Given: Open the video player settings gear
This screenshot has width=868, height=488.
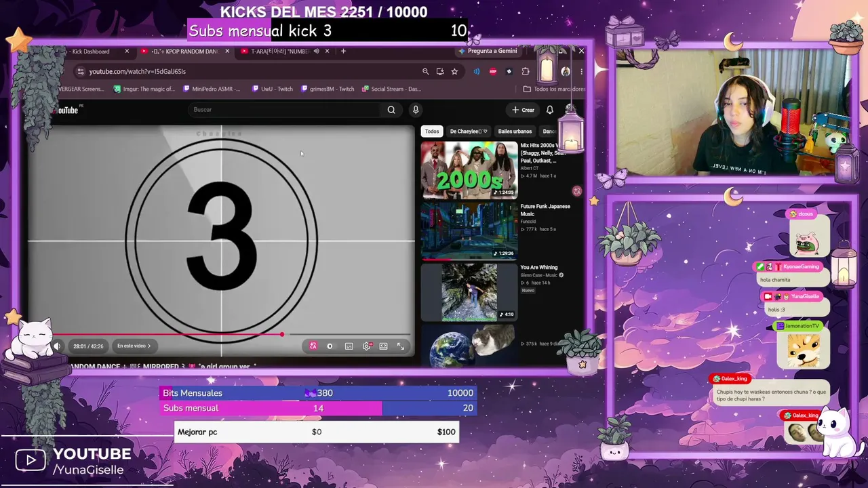Looking at the screenshot, I should pyautogui.click(x=367, y=346).
